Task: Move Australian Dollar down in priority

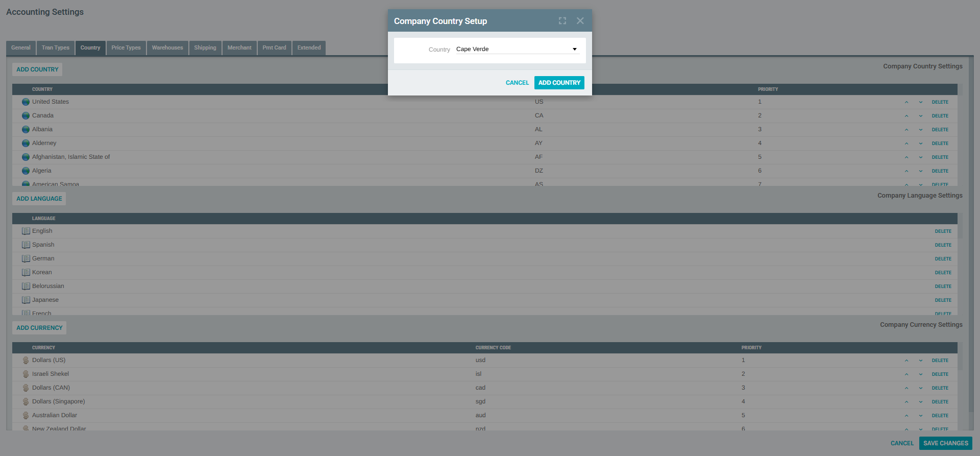Action: (921, 416)
